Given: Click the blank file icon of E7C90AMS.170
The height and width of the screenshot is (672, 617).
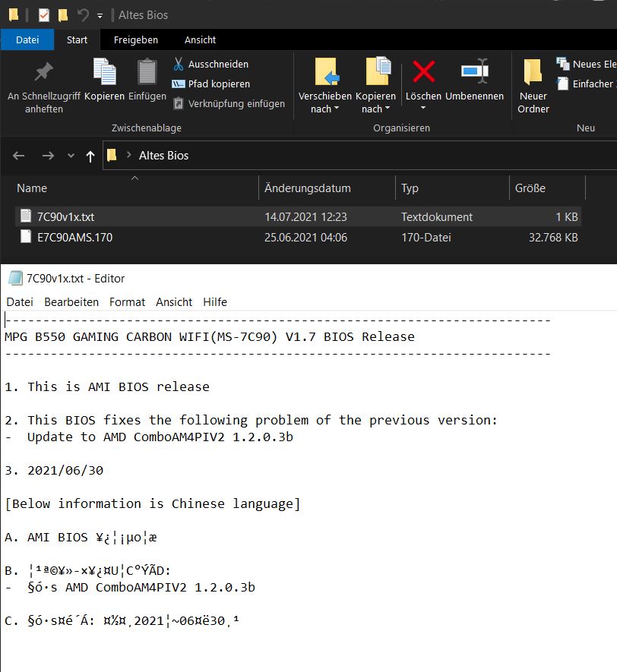Looking at the screenshot, I should 26,237.
